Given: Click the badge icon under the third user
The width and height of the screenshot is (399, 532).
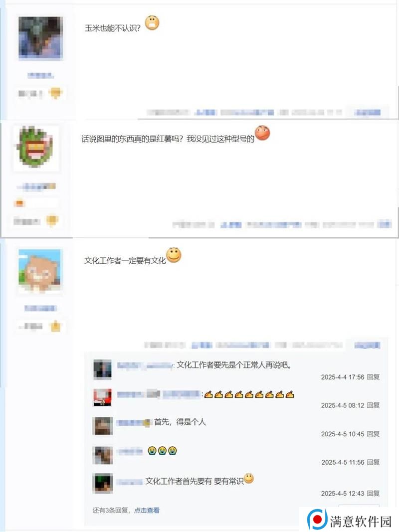Looking at the screenshot, I should (55, 326).
